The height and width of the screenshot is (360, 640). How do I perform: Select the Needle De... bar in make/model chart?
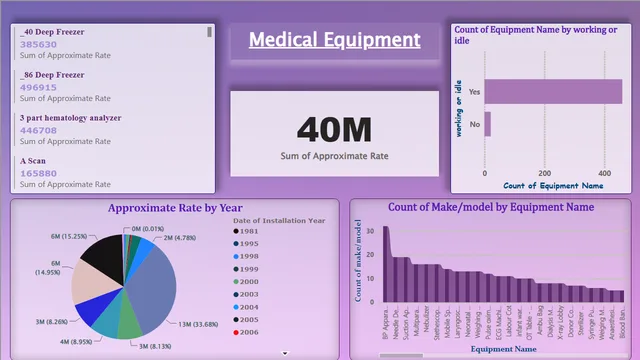[x=396, y=280]
